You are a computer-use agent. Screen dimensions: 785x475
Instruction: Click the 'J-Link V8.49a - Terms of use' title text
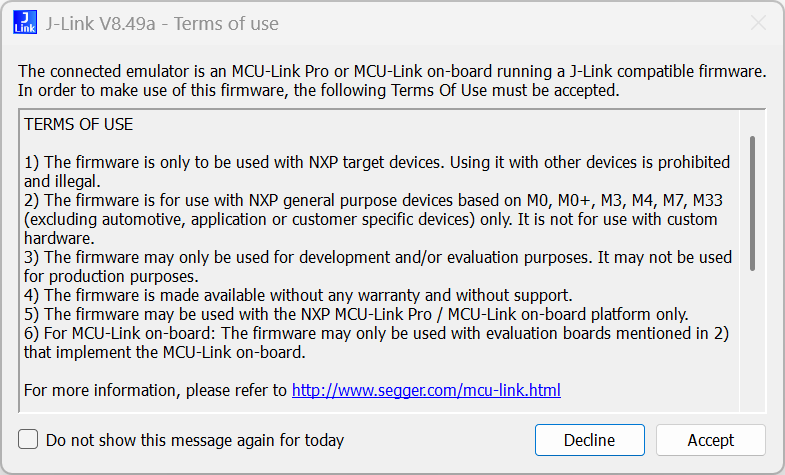point(163,24)
